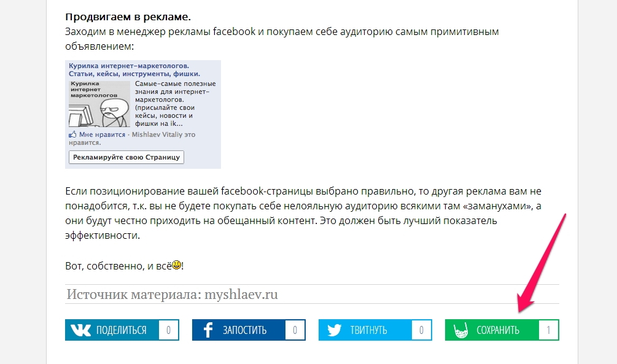Click the thumbs-up icon in the ad
617x364 pixels.
(72, 134)
